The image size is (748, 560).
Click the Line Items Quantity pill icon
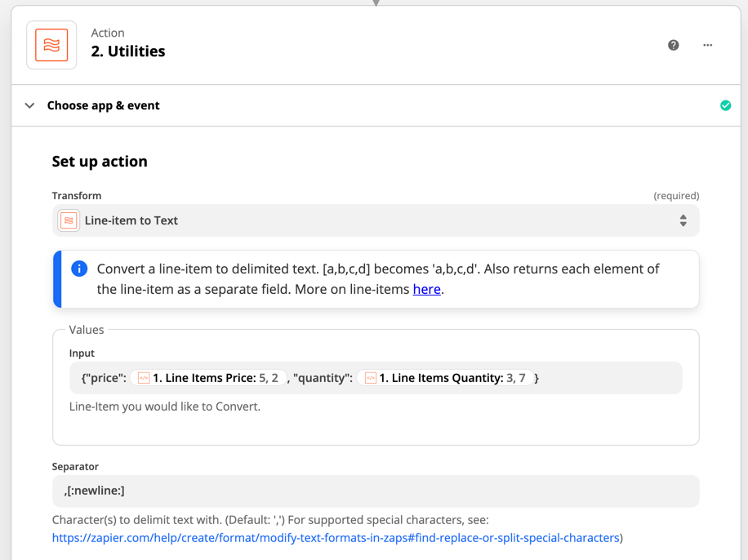coord(370,378)
